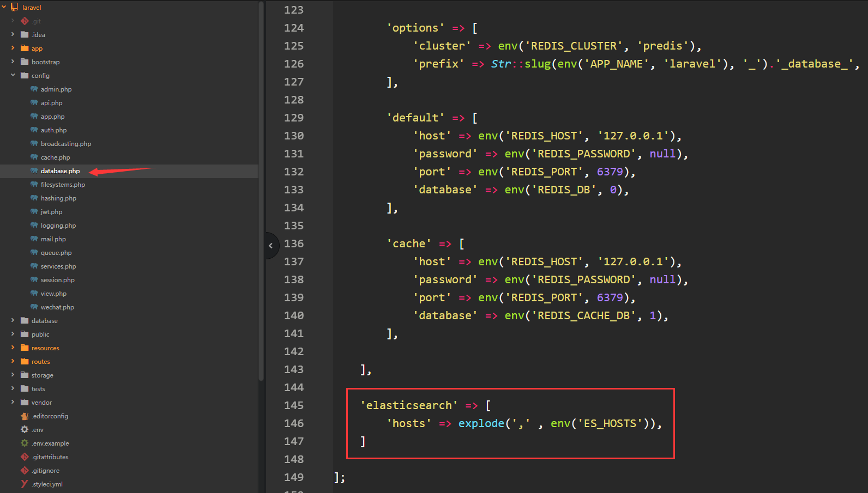Viewport: 868px width, 493px height.
Task: Open mail.php in the file tree
Action: click(53, 239)
